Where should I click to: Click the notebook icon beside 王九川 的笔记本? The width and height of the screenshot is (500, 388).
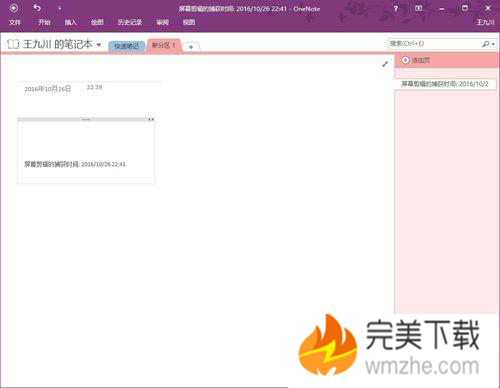click(x=13, y=44)
